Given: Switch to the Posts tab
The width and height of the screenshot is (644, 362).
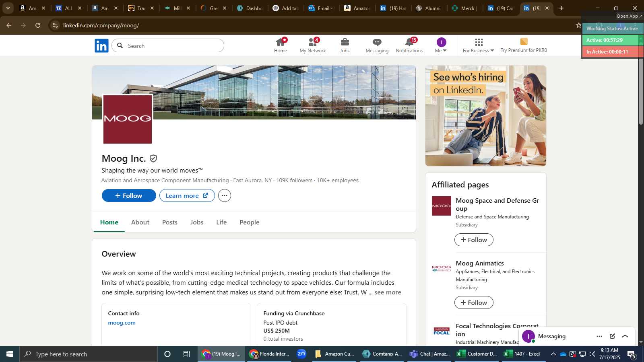Looking at the screenshot, I should 170,222.
